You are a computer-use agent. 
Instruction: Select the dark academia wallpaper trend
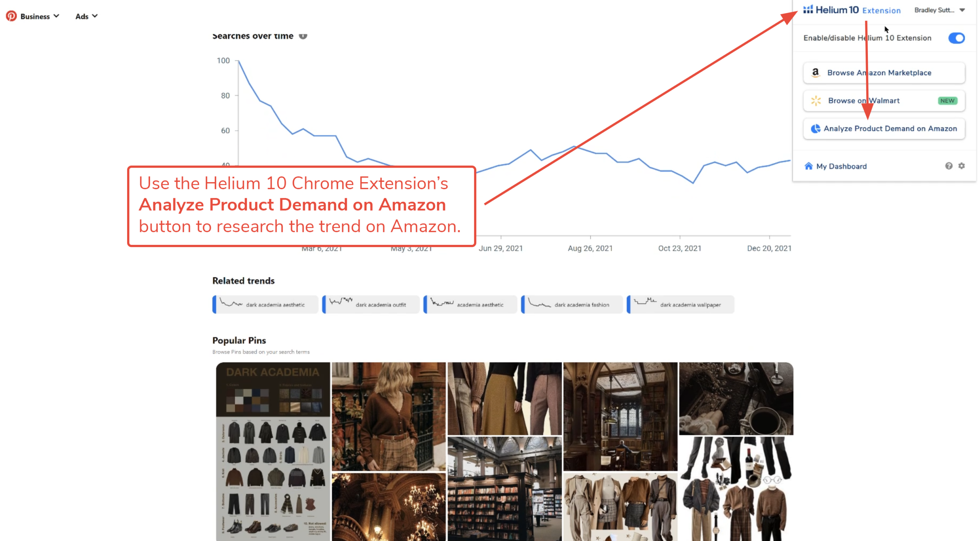tap(681, 305)
